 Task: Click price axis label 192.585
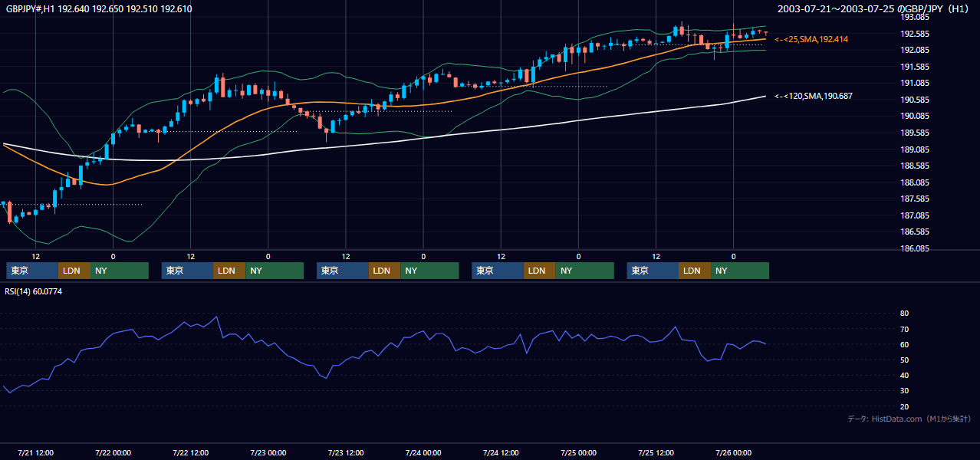click(x=915, y=34)
